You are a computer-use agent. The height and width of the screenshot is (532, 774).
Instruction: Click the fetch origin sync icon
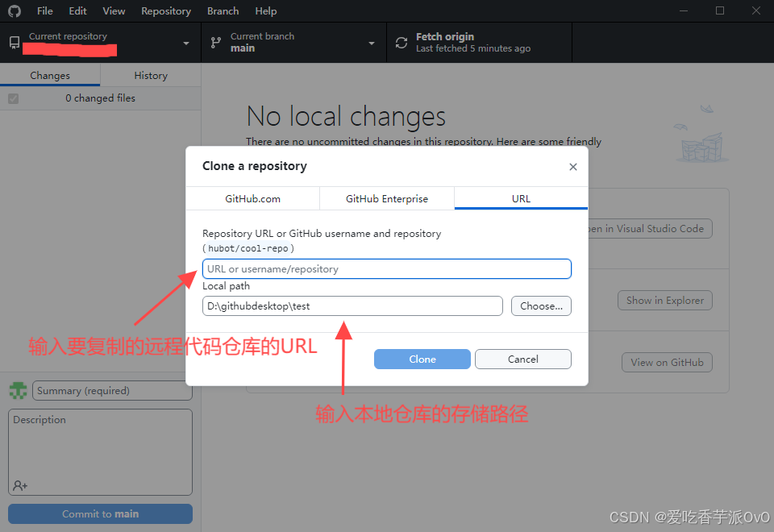click(x=402, y=43)
